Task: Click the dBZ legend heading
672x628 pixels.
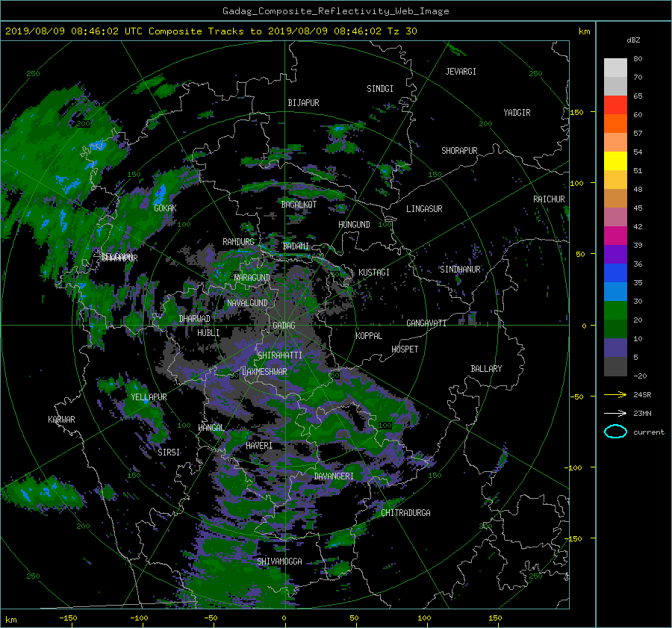Action: (x=633, y=40)
